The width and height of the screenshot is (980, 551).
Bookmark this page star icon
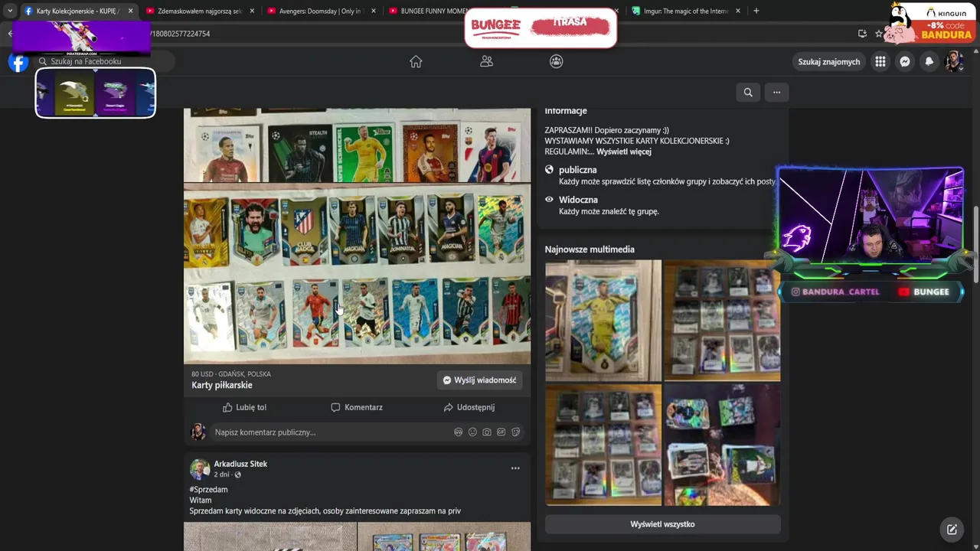879,34
